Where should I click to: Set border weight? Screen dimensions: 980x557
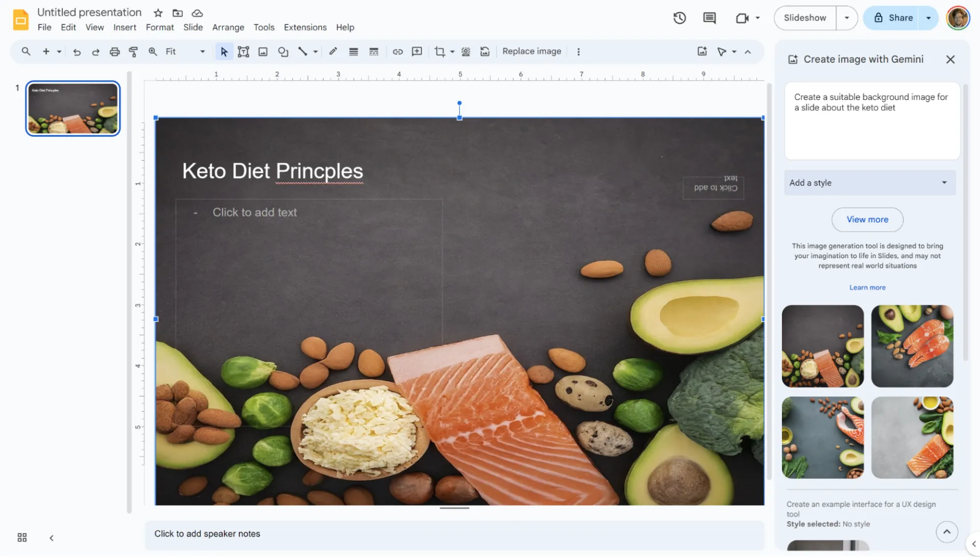tap(353, 52)
